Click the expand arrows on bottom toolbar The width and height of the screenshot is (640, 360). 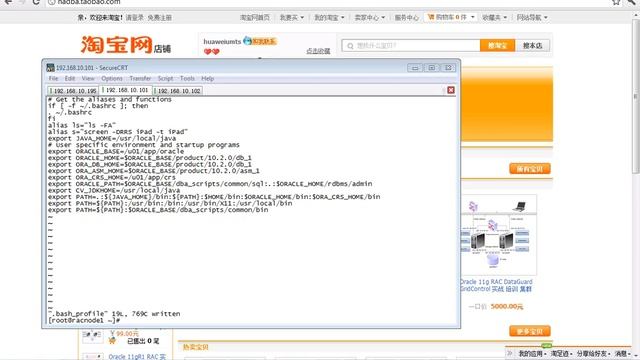point(510,353)
